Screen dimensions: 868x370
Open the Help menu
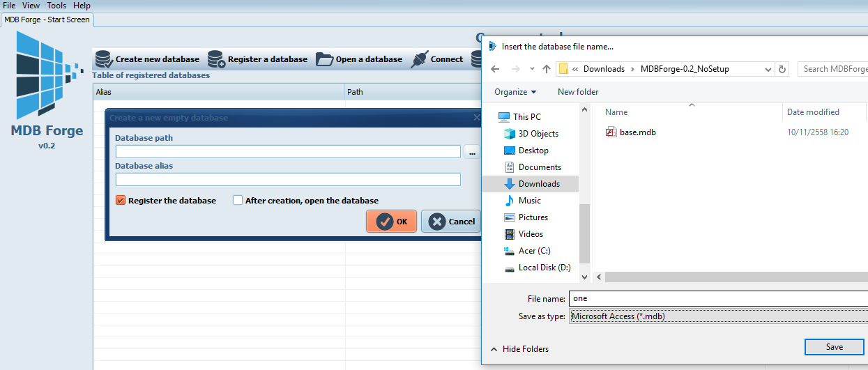[x=82, y=6]
